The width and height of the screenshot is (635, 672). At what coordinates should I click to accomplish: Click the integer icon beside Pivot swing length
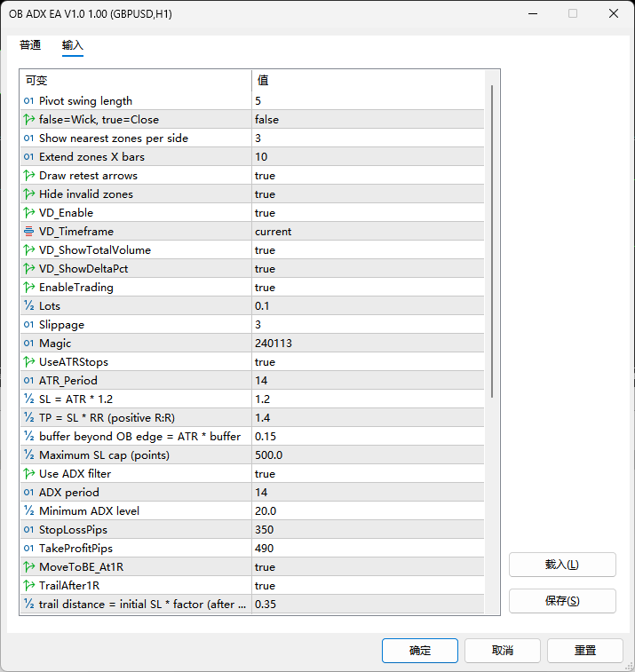28,101
